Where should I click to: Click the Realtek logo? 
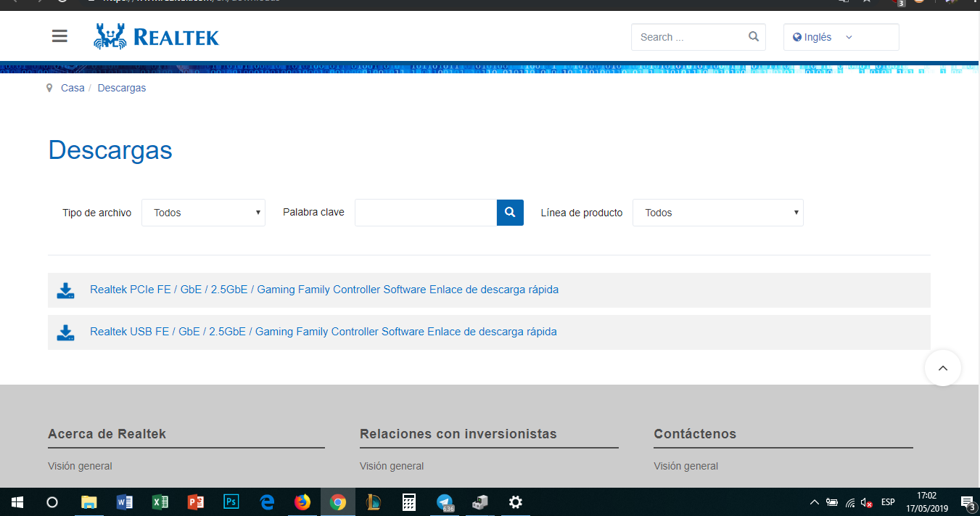157,36
